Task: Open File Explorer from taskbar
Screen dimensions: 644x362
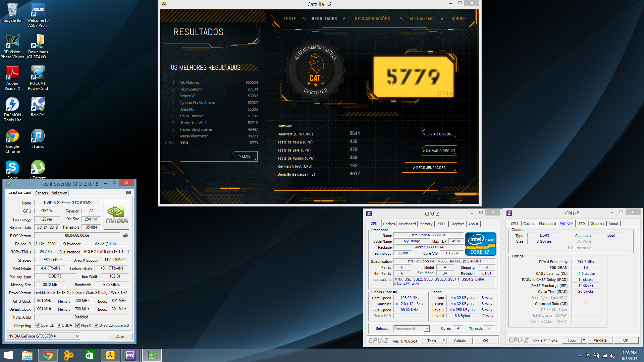Action: click(x=27, y=355)
